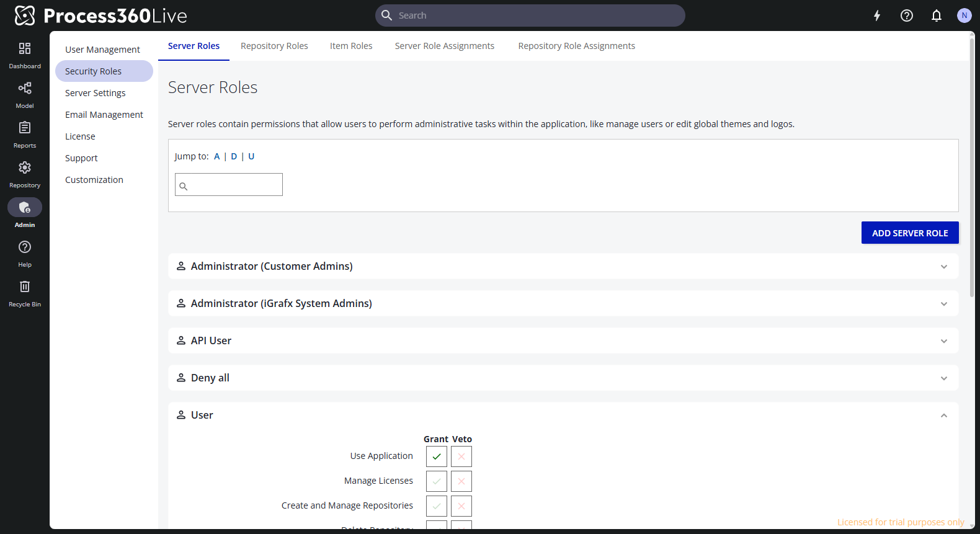Click the lightning bolt quick actions icon
Viewport: 980px width, 534px height.
pyautogui.click(x=877, y=16)
